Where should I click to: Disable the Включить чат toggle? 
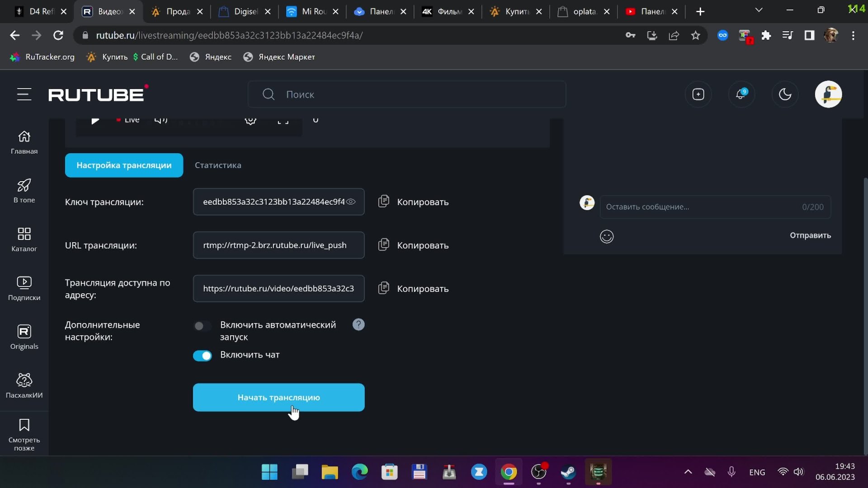[x=202, y=356]
